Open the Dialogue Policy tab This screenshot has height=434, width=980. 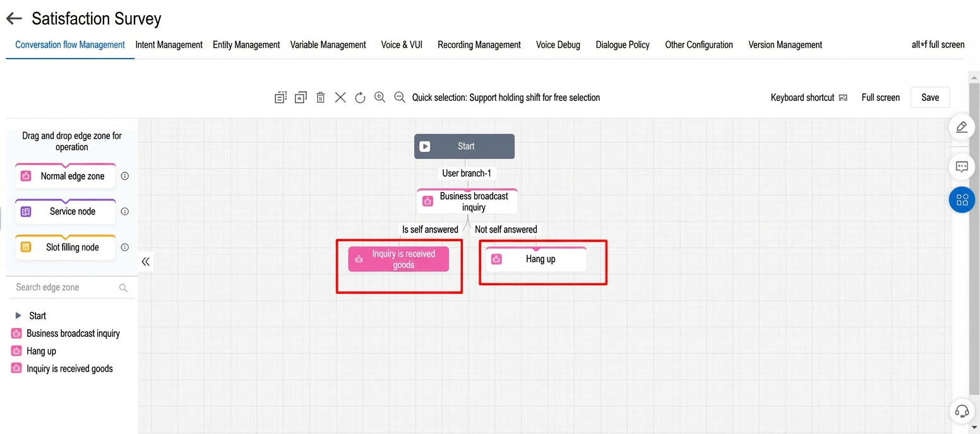(x=623, y=45)
